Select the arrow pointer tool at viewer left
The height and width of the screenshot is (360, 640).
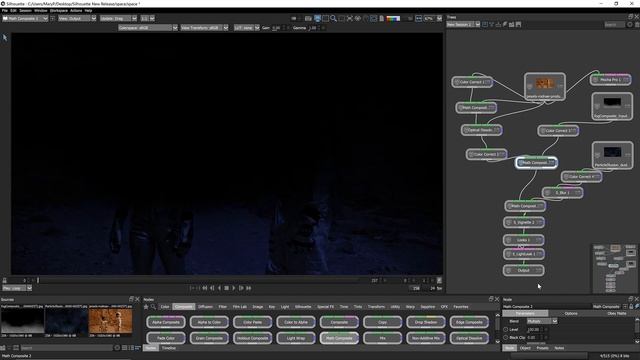5,38
